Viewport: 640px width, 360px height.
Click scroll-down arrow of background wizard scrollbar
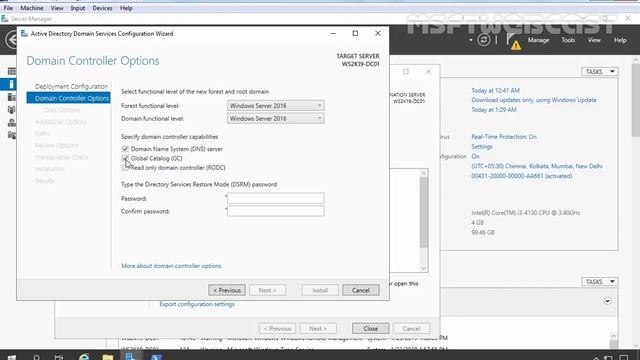(x=424, y=268)
